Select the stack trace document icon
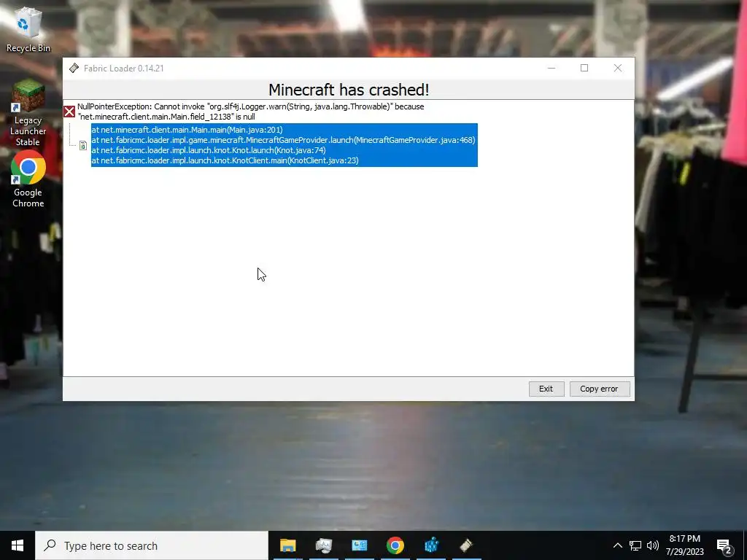 click(83, 145)
